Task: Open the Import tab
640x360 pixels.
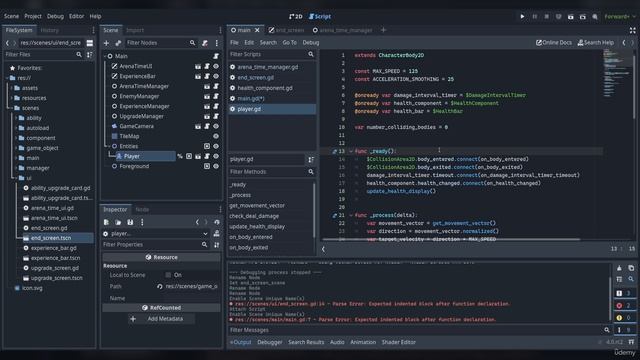Action: [x=135, y=30]
